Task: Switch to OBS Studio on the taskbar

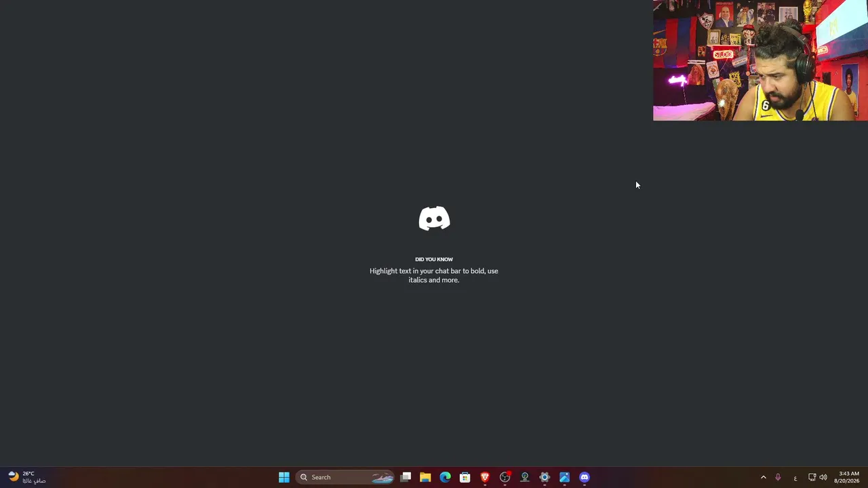Action: coord(505,477)
